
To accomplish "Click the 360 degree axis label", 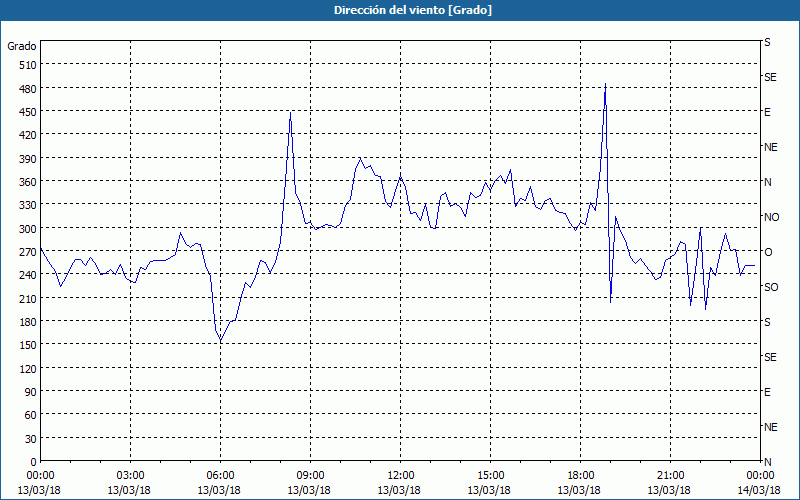I will pyautogui.click(x=28, y=182).
